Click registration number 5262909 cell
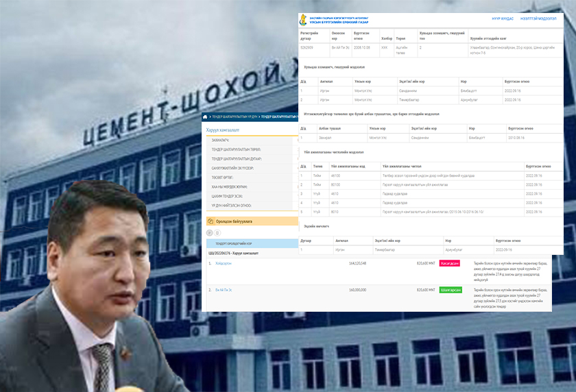 click(307, 48)
